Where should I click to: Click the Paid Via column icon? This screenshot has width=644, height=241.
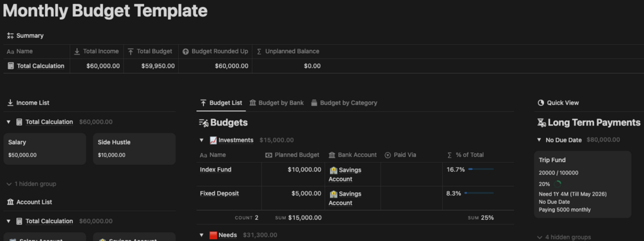click(387, 155)
